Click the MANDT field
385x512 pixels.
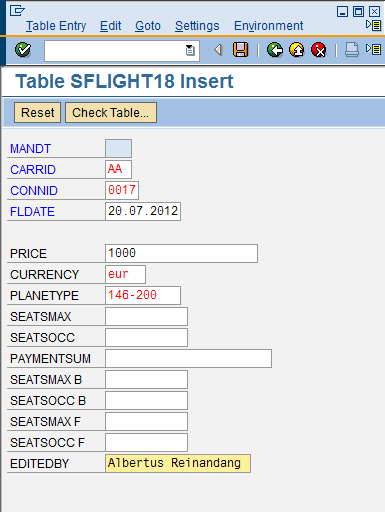point(118,148)
